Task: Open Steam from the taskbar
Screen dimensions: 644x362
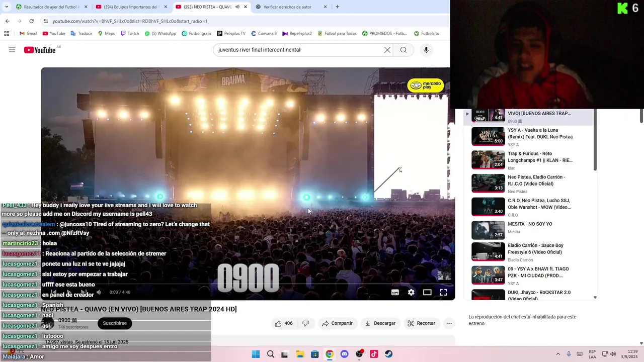Action: coord(389,354)
